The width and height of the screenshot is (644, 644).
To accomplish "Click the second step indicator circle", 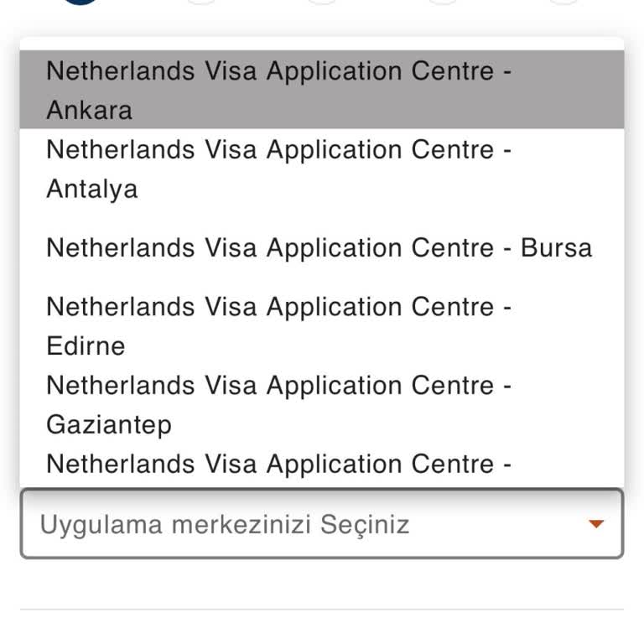I will (x=201, y=2).
